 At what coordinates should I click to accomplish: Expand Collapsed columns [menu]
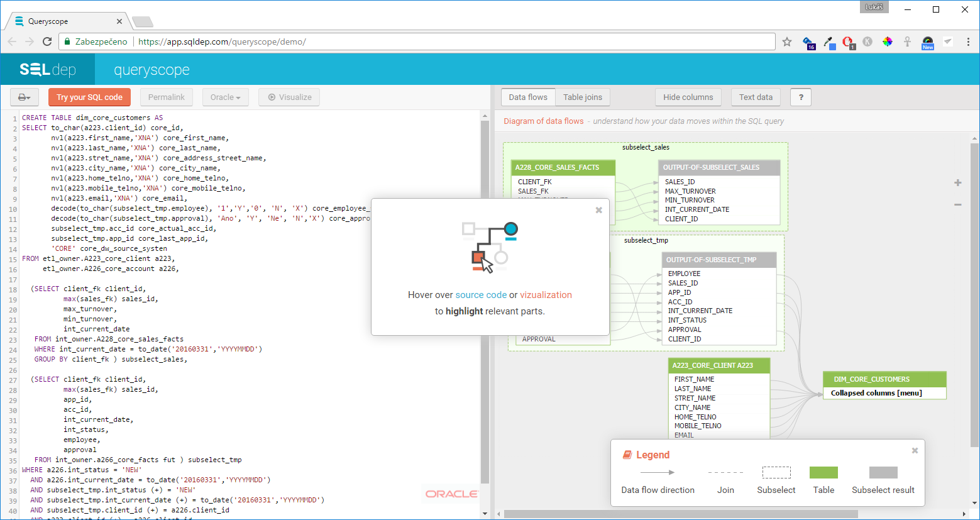(x=876, y=393)
